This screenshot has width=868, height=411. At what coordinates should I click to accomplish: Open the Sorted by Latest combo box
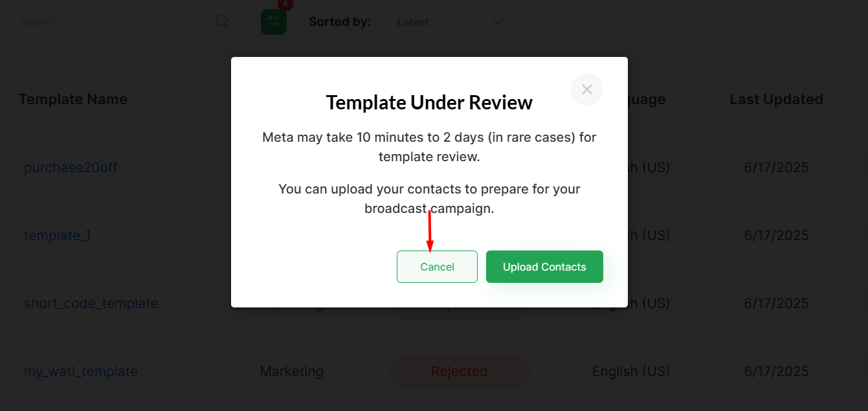[x=451, y=22]
